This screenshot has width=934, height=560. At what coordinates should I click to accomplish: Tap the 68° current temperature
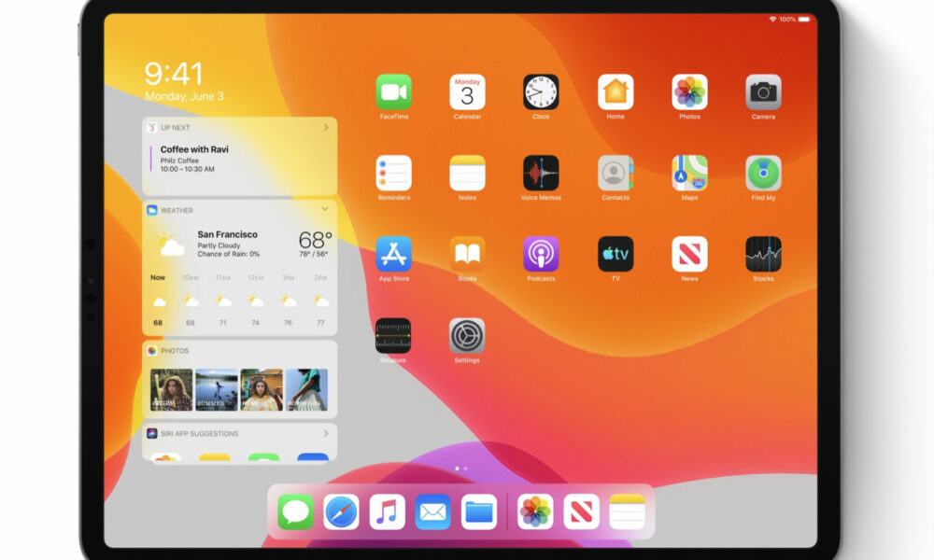pos(315,240)
